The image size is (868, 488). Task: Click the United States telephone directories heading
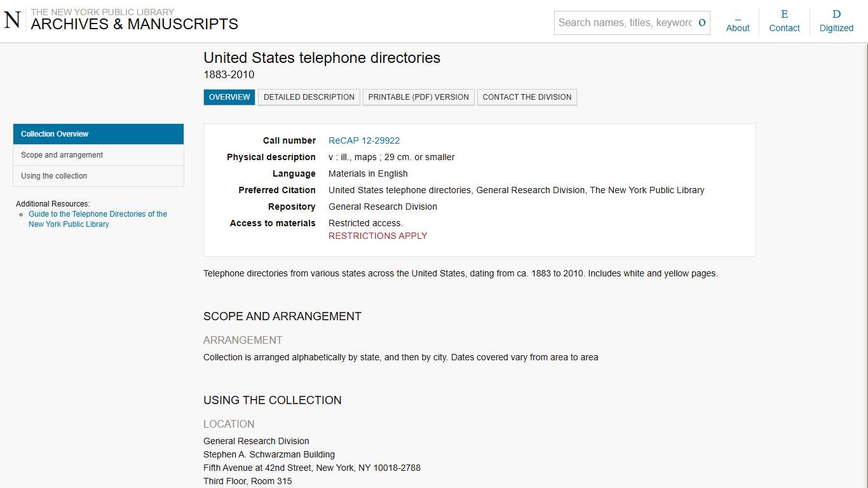(x=322, y=58)
